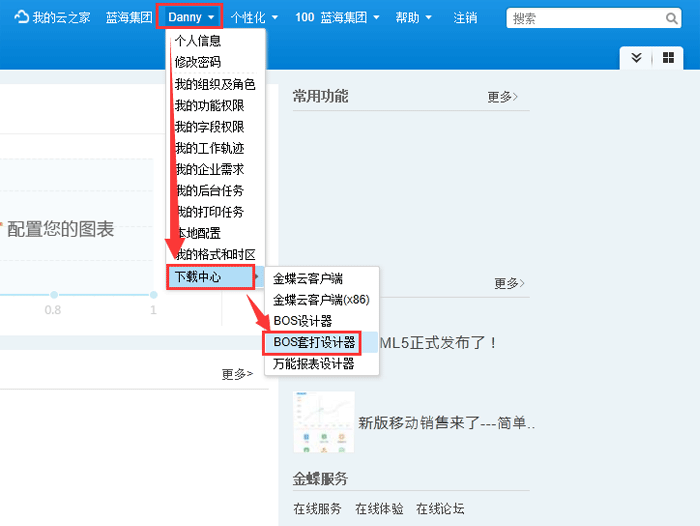Image resolution: width=700 pixels, height=526 pixels.
Task: Click 更多> above the news section
Action: (x=509, y=283)
